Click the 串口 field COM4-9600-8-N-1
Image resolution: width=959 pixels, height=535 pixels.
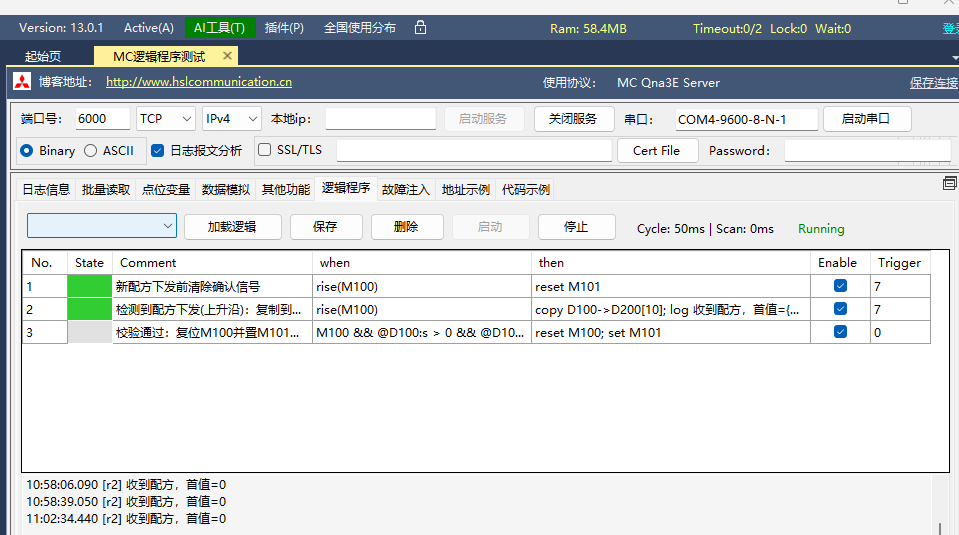point(746,119)
